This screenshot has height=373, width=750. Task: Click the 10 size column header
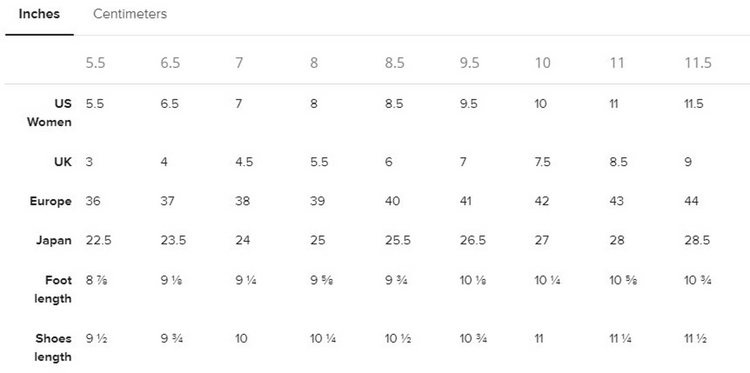542,63
